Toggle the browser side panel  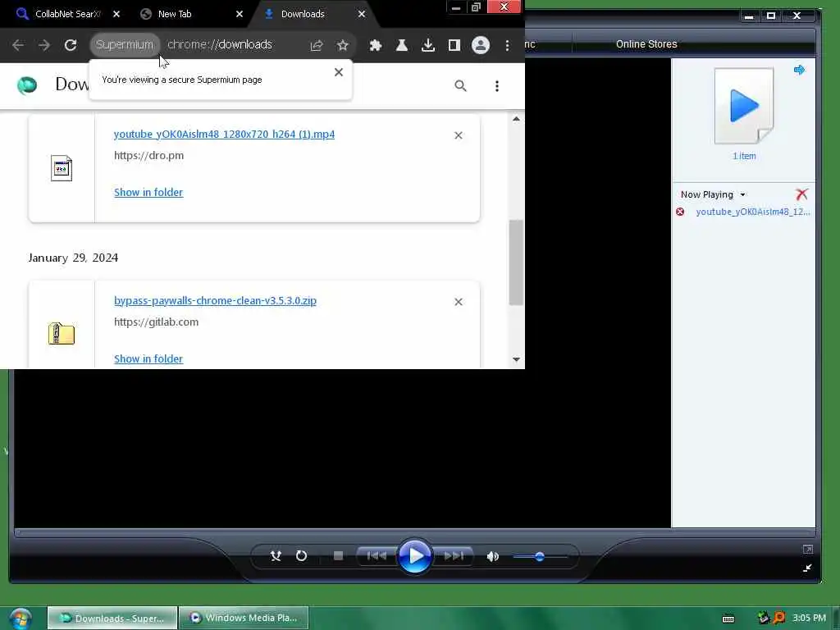pos(454,46)
